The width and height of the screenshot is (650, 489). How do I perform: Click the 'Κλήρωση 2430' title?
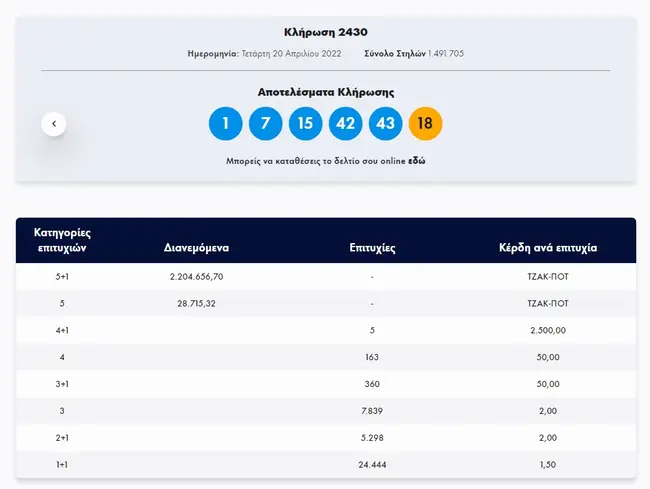(325, 32)
